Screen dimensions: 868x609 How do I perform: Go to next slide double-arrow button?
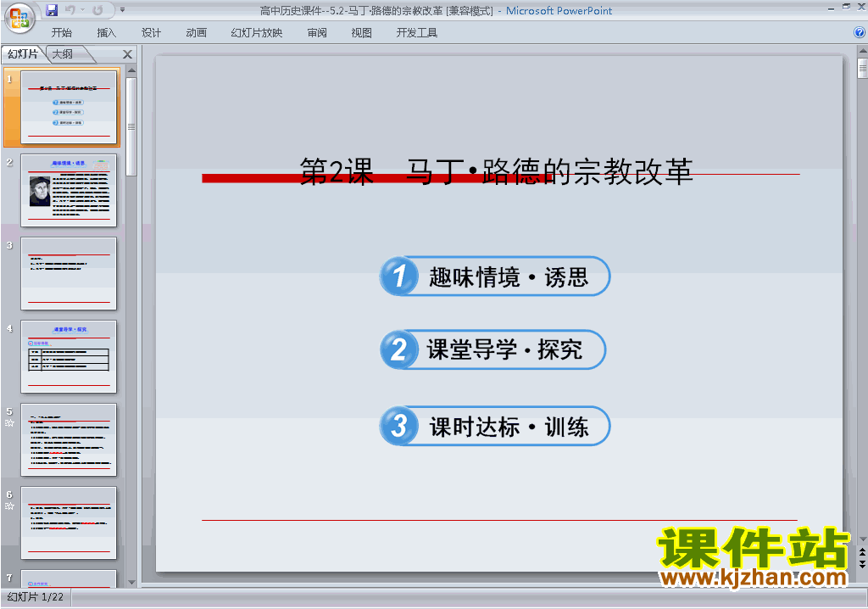[x=862, y=564]
